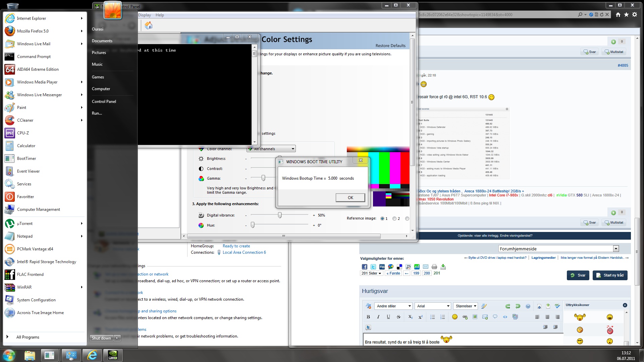Click in the Hurtigsvar reply text area

coord(463,339)
